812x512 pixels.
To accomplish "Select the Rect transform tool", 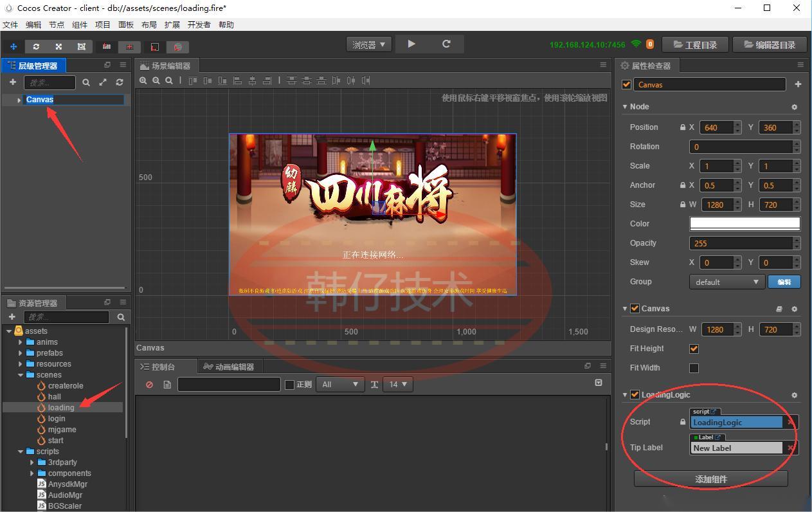I will click(x=81, y=46).
